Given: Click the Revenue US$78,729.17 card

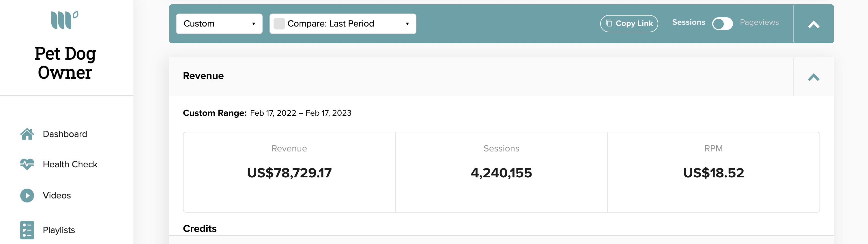Looking at the screenshot, I should (289, 172).
